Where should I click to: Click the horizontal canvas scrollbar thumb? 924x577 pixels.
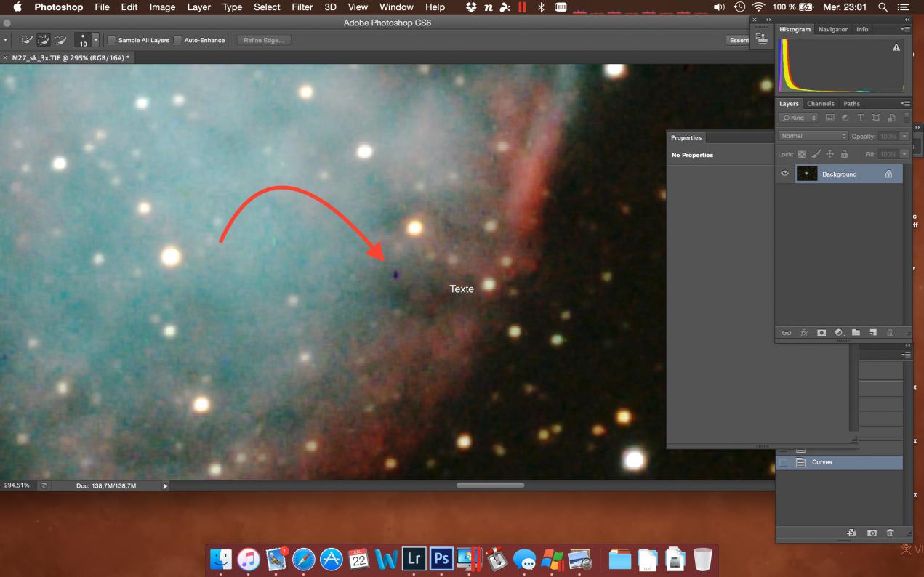pyautogui.click(x=490, y=485)
